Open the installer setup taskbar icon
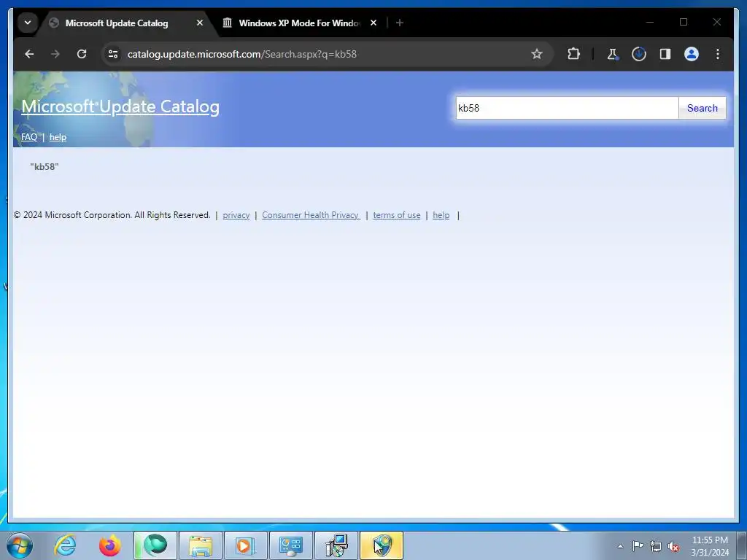This screenshot has height=560, width=747. pyautogui.click(x=336, y=545)
